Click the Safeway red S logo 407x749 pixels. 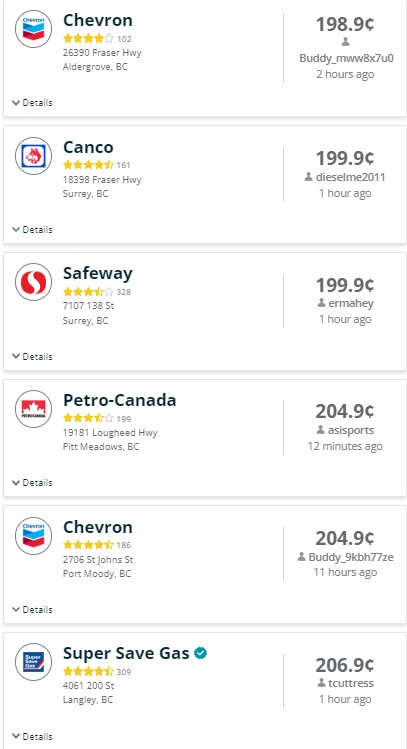click(x=33, y=282)
